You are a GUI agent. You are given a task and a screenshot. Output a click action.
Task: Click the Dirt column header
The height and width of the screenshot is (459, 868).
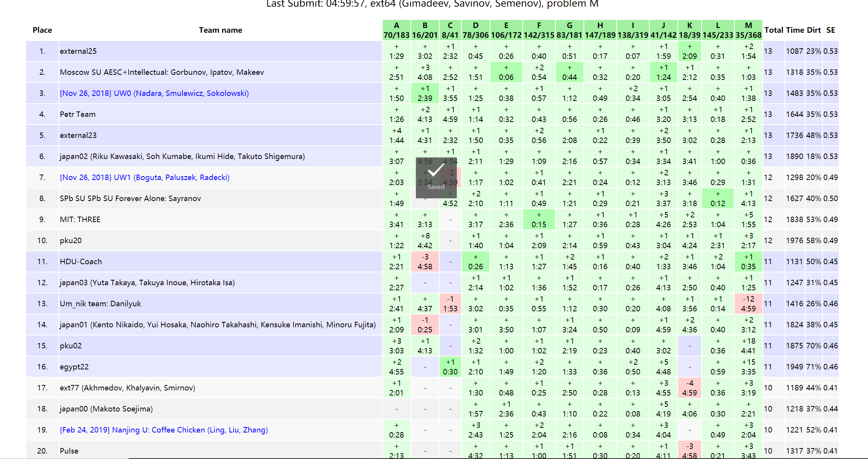(814, 30)
